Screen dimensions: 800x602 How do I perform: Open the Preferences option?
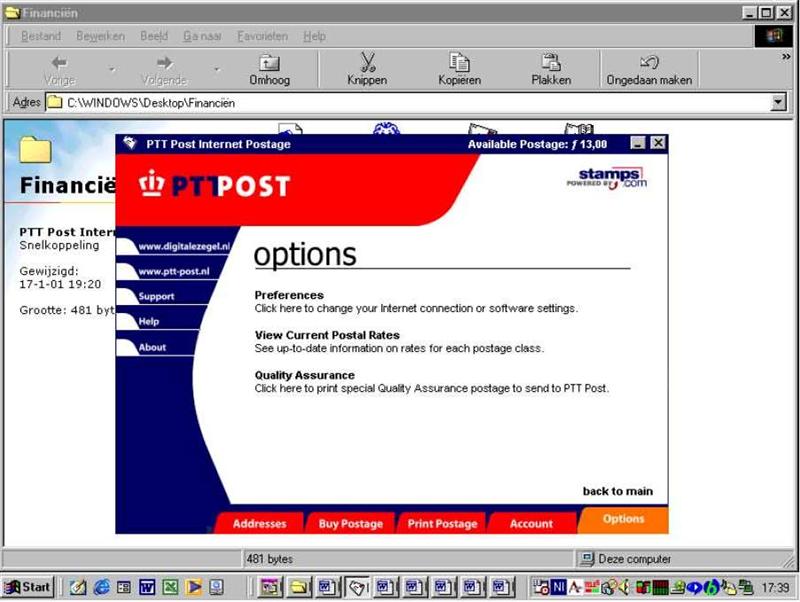289,295
